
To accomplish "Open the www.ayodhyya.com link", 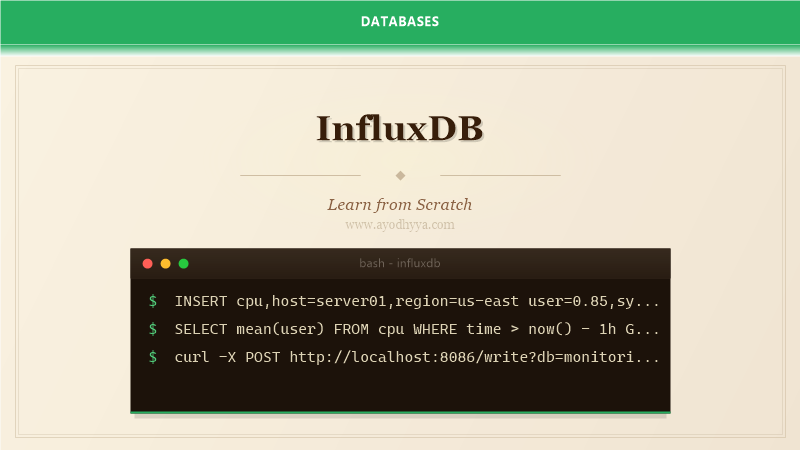I will (x=400, y=224).
